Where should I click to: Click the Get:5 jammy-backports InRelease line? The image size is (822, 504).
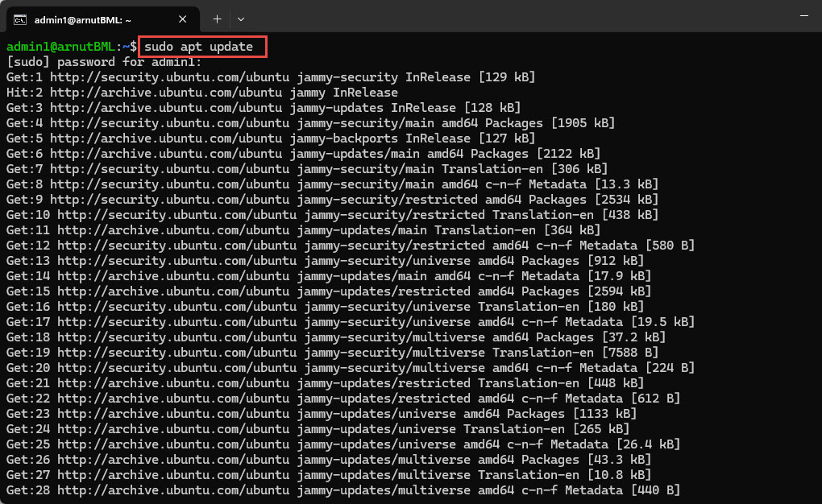[271, 138]
